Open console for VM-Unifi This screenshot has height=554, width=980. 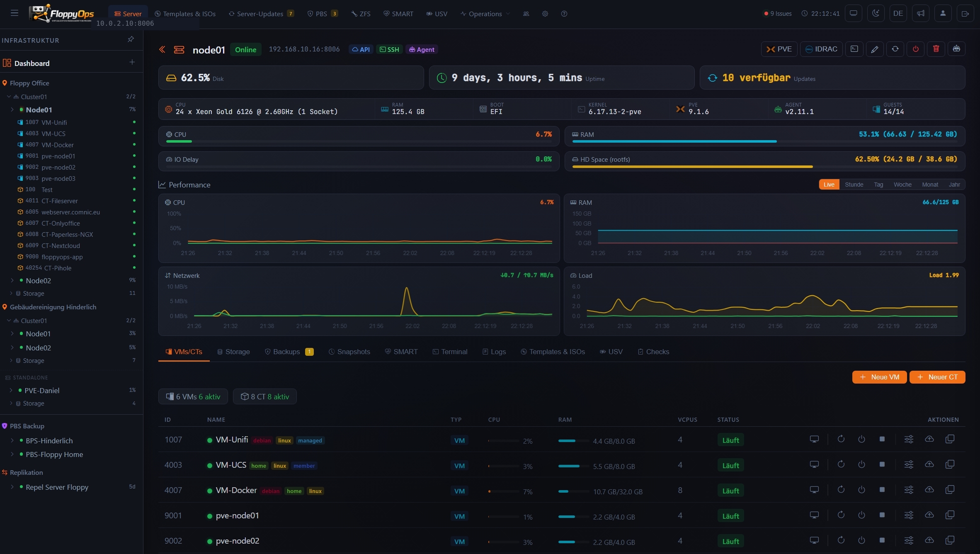[x=814, y=439]
